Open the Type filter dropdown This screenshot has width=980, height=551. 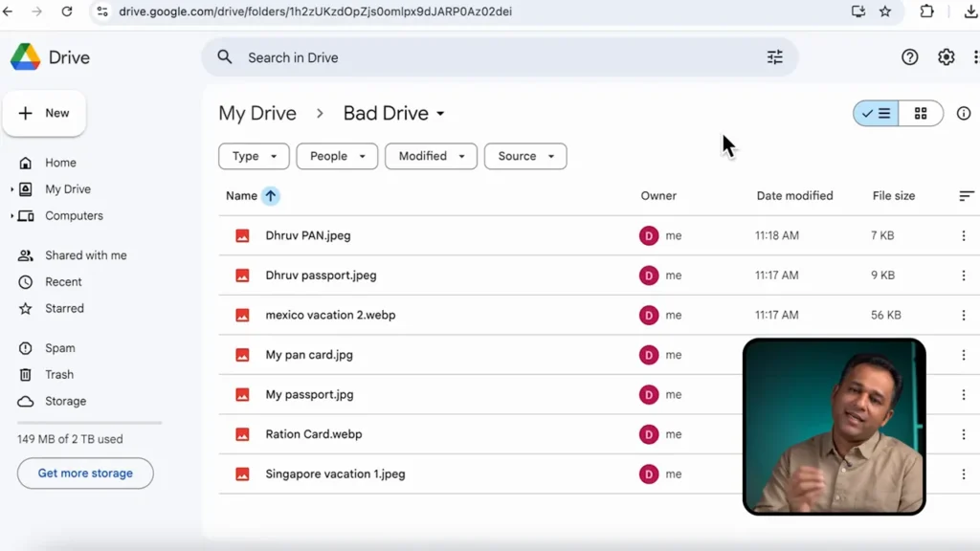[x=254, y=156]
